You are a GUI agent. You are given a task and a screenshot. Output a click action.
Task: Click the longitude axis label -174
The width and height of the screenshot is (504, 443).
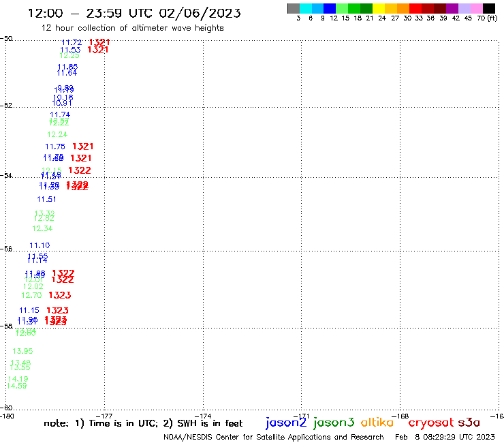point(203,416)
